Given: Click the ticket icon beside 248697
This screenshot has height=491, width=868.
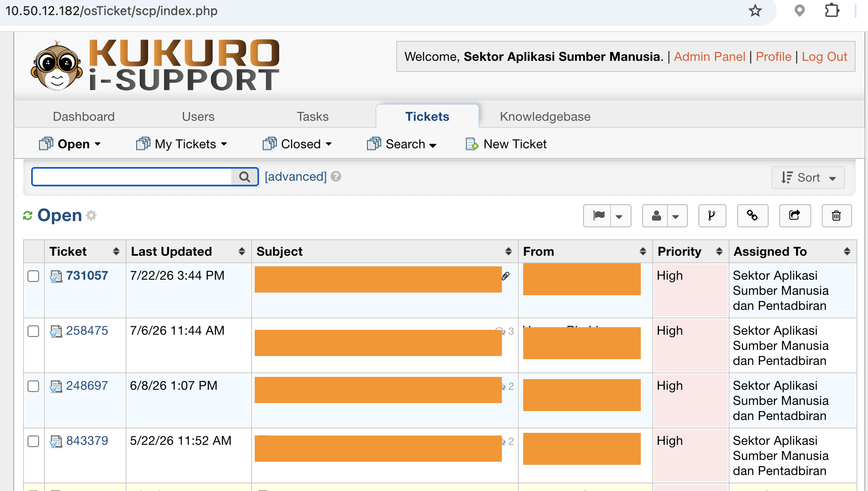Looking at the screenshot, I should coord(56,386).
